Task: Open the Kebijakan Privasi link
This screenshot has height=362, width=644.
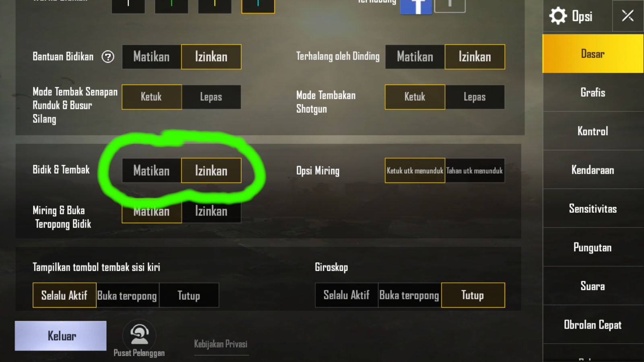Action: [x=221, y=344]
